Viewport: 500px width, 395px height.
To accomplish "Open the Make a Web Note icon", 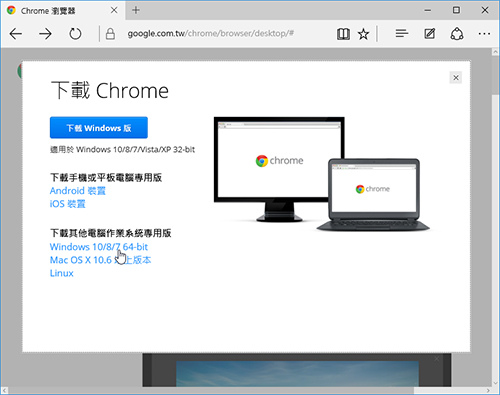I will (429, 33).
